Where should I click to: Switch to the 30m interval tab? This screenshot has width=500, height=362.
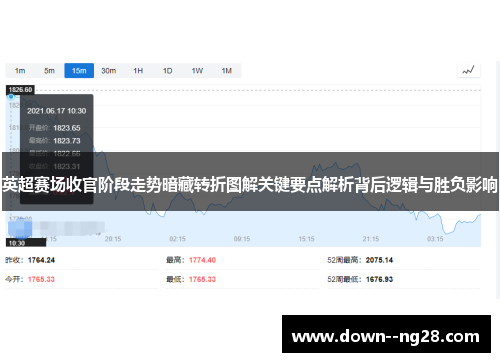click(109, 71)
